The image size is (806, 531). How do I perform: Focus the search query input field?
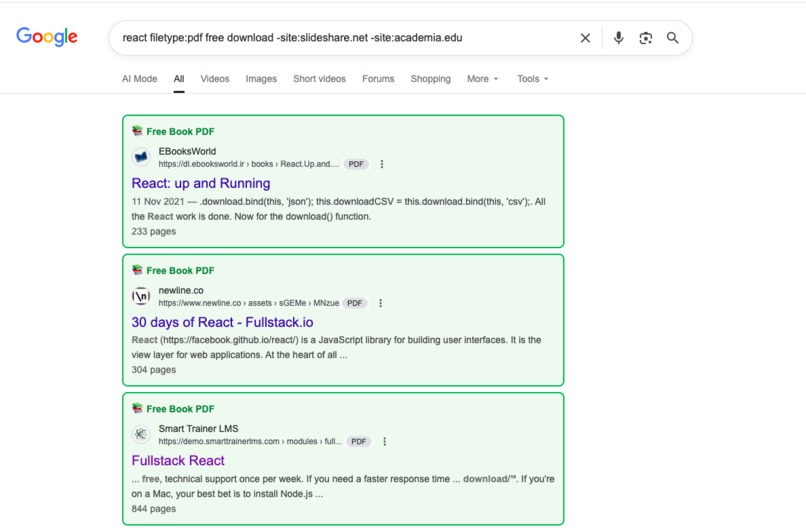pos(344,38)
